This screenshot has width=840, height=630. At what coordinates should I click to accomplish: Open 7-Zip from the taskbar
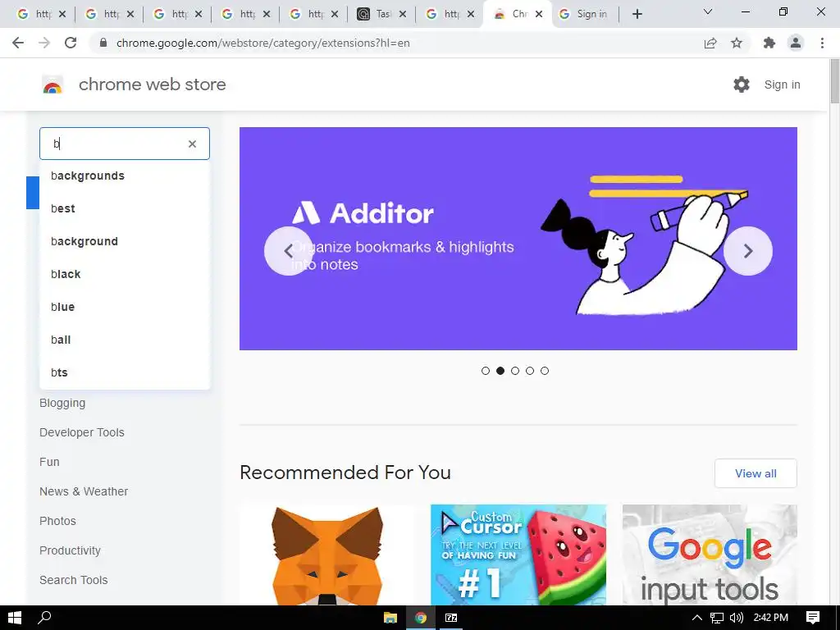(x=451, y=618)
